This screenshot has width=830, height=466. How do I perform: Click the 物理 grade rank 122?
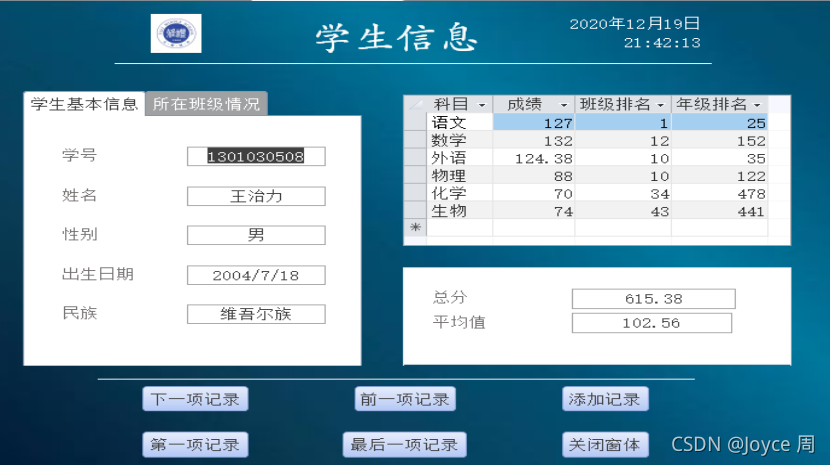pyautogui.click(x=720, y=175)
